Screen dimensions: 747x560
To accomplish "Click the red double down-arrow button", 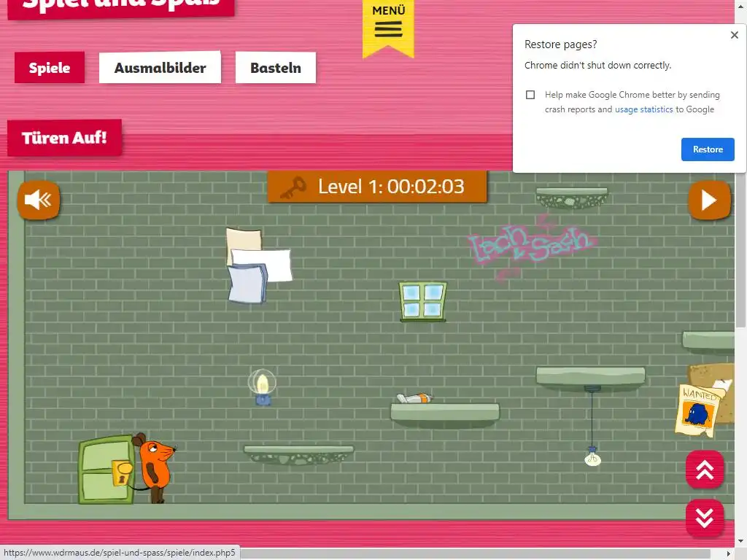I will click(x=705, y=518).
